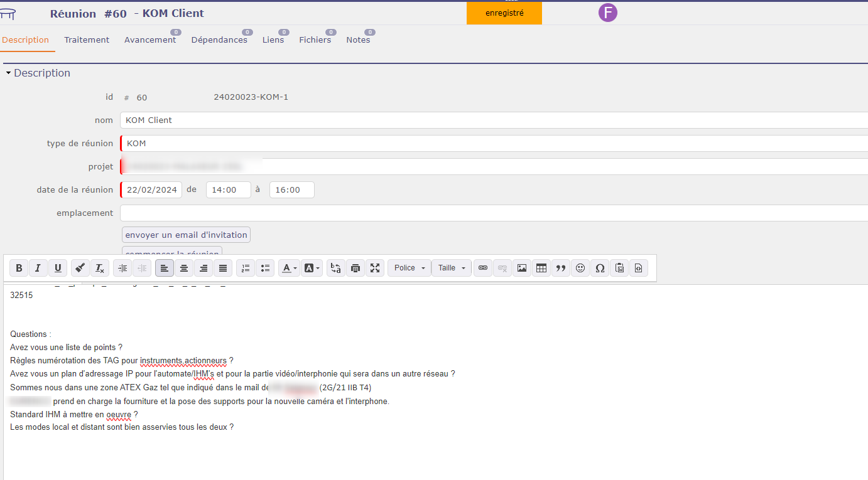
Task: Toggle bold formatting in editor toolbar
Action: coord(19,268)
